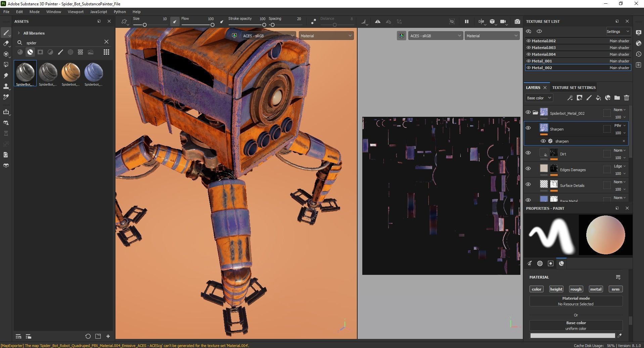Switch assets to grid view icon

pyautogui.click(x=106, y=52)
